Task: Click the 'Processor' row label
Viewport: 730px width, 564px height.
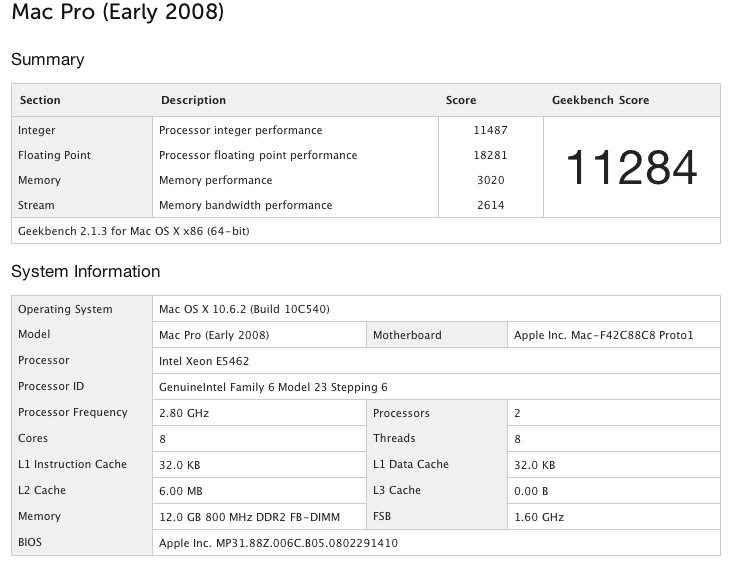Action: [x=43, y=360]
